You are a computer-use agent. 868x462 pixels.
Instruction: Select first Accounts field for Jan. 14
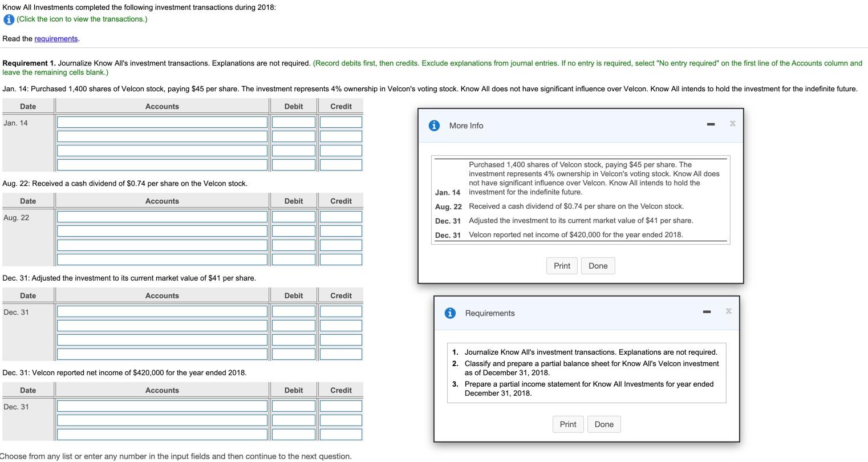coord(162,122)
